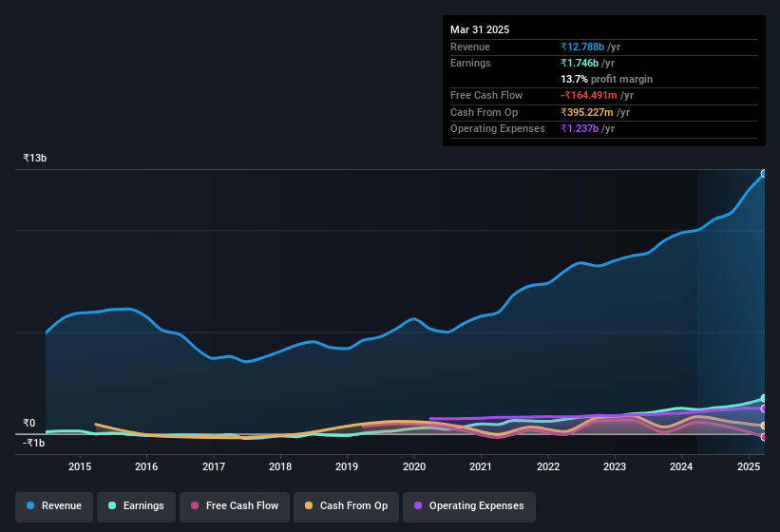Click the Revenue row label in the tooltip
The image size is (780, 532).
pyautogui.click(x=470, y=47)
